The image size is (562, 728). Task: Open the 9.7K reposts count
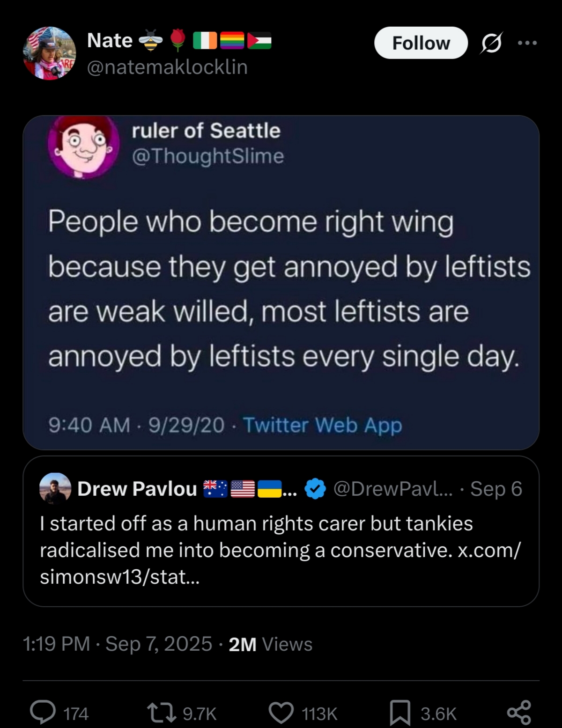pyautogui.click(x=200, y=713)
